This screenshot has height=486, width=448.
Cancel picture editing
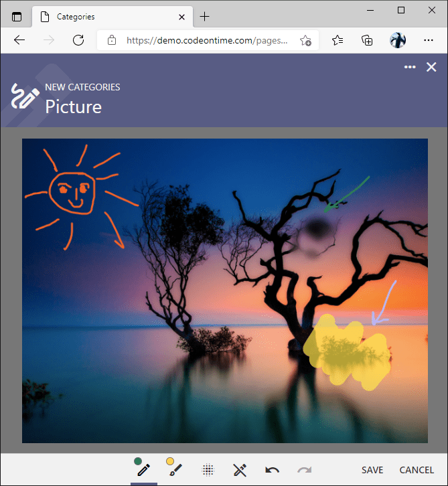pos(417,470)
